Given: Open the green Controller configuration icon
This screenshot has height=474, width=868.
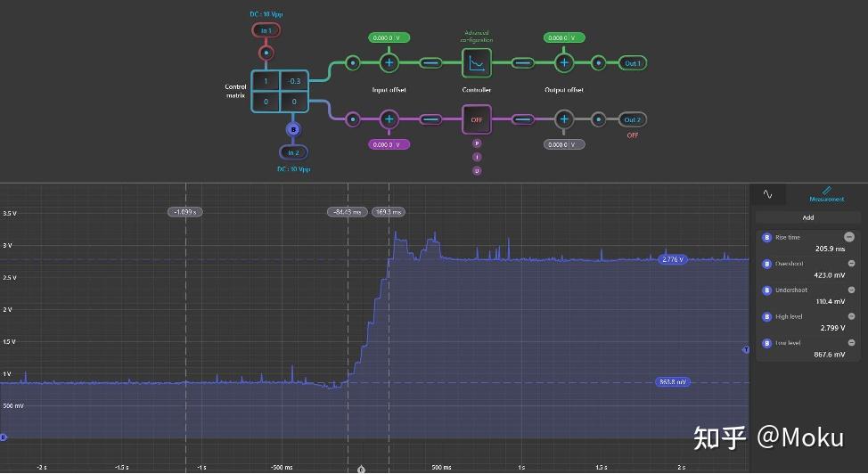Looking at the screenshot, I should click(x=476, y=63).
